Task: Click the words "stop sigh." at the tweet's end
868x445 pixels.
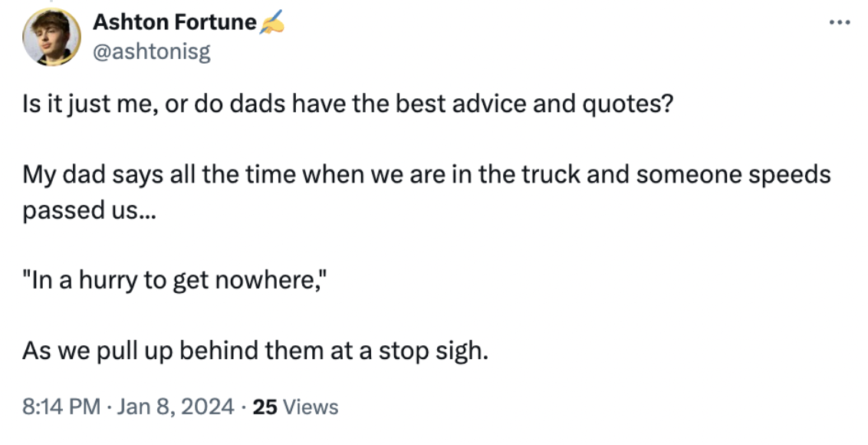Action: click(x=433, y=351)
